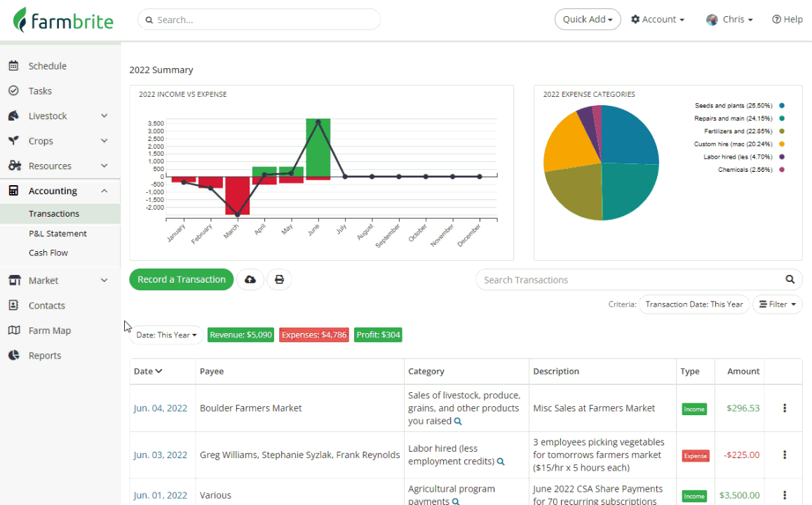Expand the Crops menu chevron

[x=104, y=140]
